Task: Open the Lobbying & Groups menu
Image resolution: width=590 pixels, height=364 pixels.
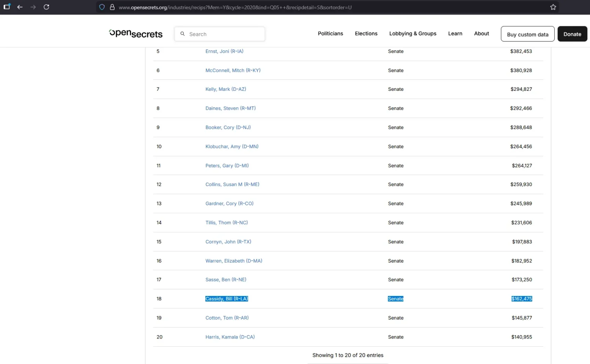Action: (x=413, y=34)
